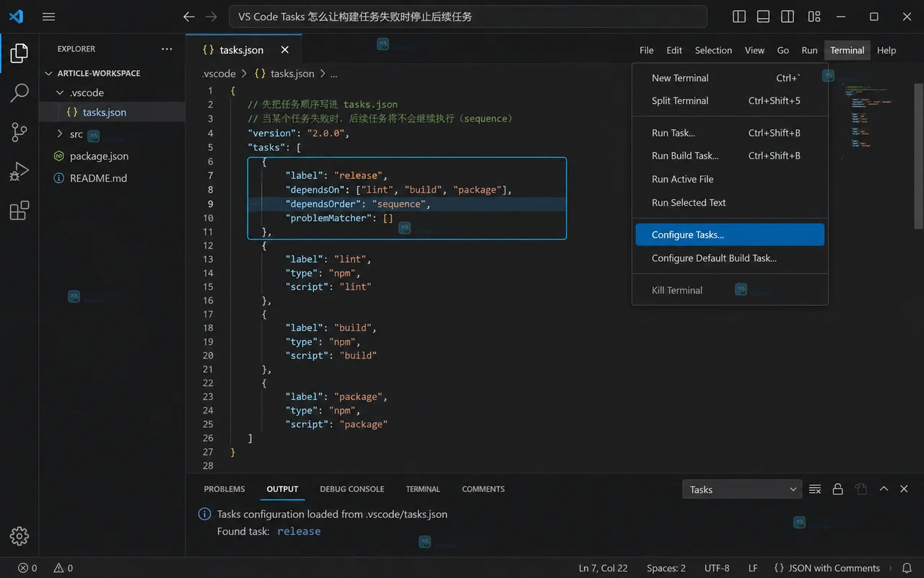Click the warnings count in status bar
Image resolution: width=924 pixels, height=578 pixels.
pyautogui.click(x=64, y=568)
